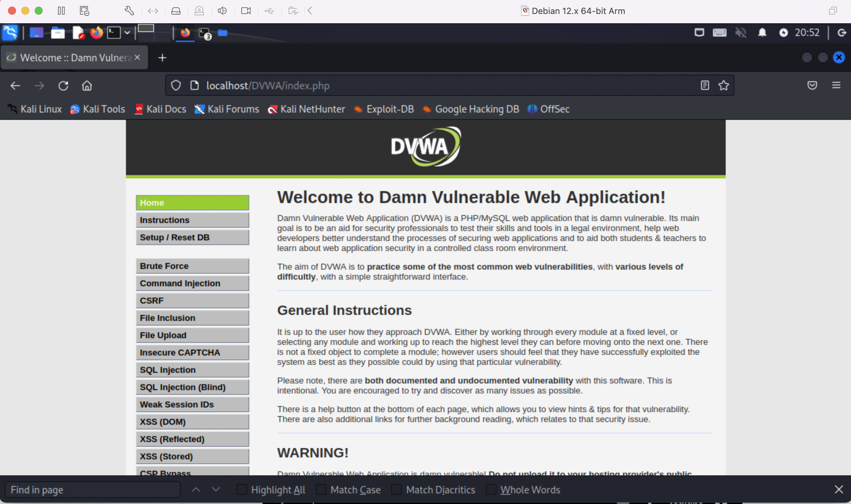Expand the terminal launcher dropdown arrow
Screen dimensions: 851x504
[127, 33]
